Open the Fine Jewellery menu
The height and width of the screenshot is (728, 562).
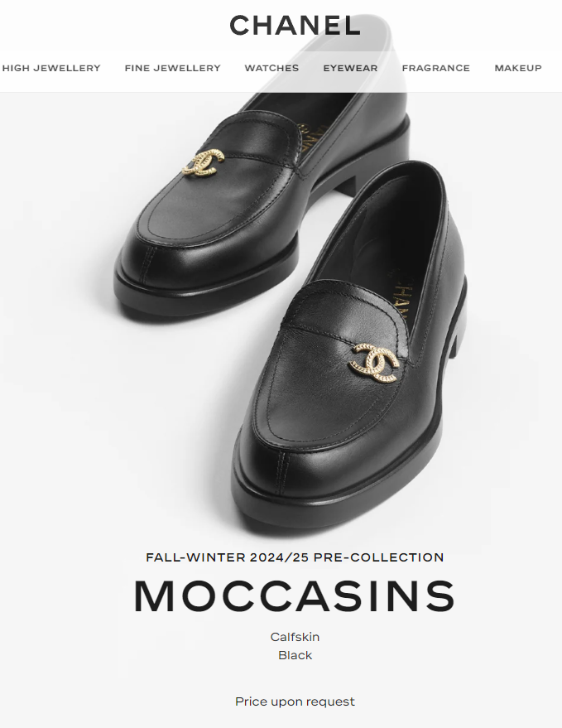pyautogui.click(x=173, y=68)
